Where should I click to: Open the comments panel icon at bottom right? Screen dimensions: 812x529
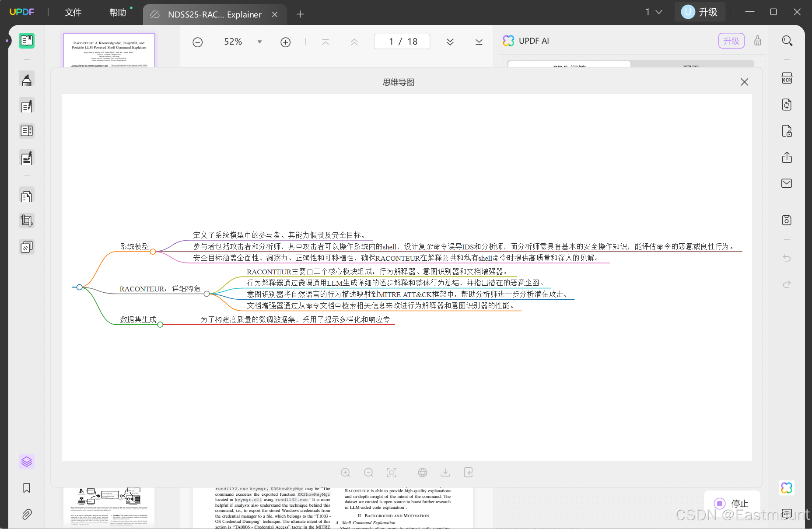point(787,514)
